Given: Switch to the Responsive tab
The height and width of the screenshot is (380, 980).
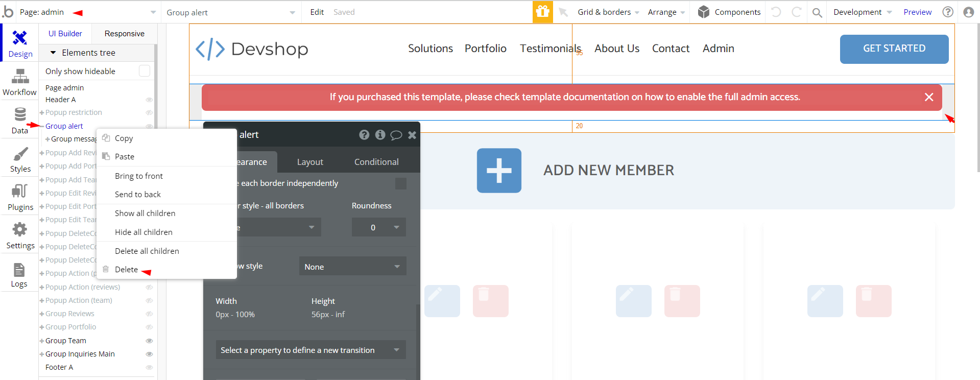Looking at the screenshot, I should coord(125,34).
